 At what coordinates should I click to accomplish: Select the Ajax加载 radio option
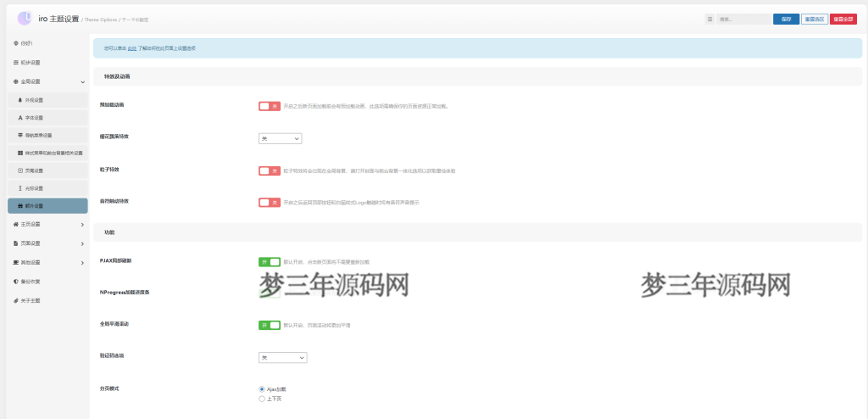(x=262, y=389)
